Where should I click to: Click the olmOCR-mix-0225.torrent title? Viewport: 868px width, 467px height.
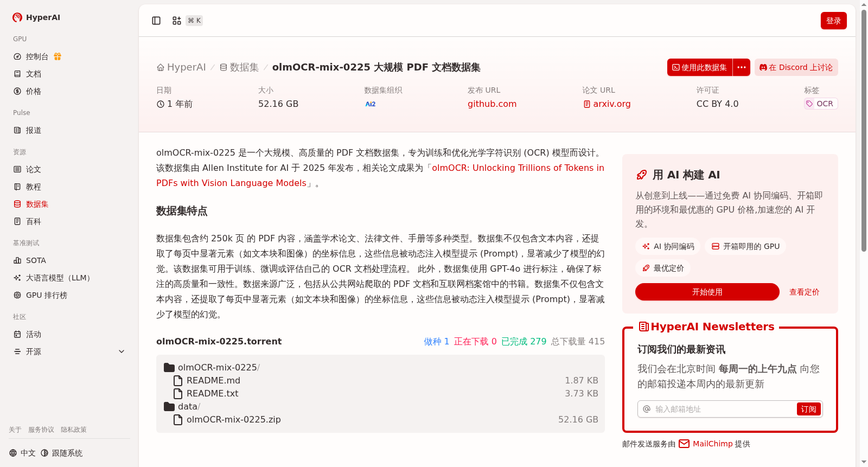click(219, 341)
